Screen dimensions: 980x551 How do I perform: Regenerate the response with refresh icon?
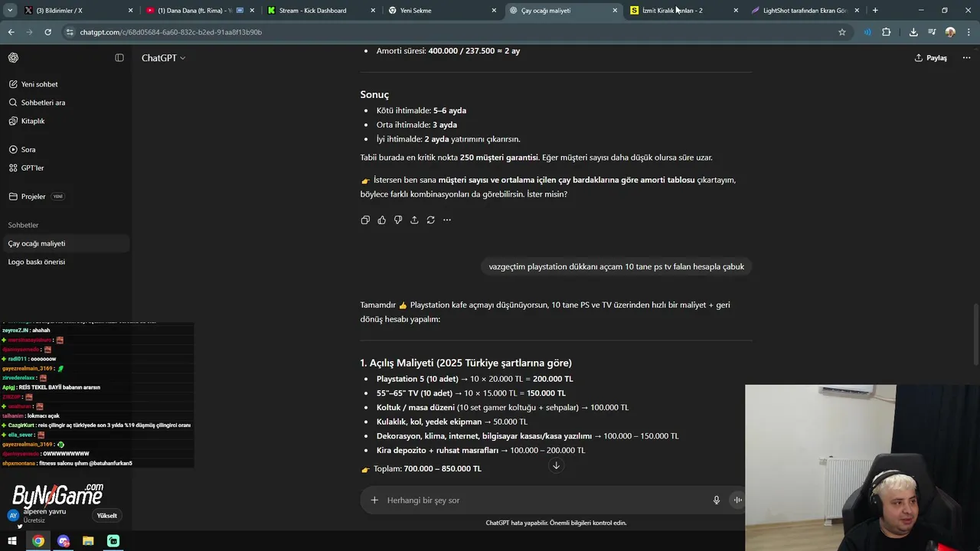click(x=430, y=220)
